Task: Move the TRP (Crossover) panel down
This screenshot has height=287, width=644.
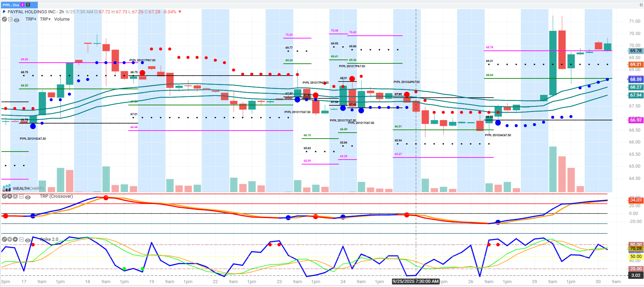Action: (10, 196)
